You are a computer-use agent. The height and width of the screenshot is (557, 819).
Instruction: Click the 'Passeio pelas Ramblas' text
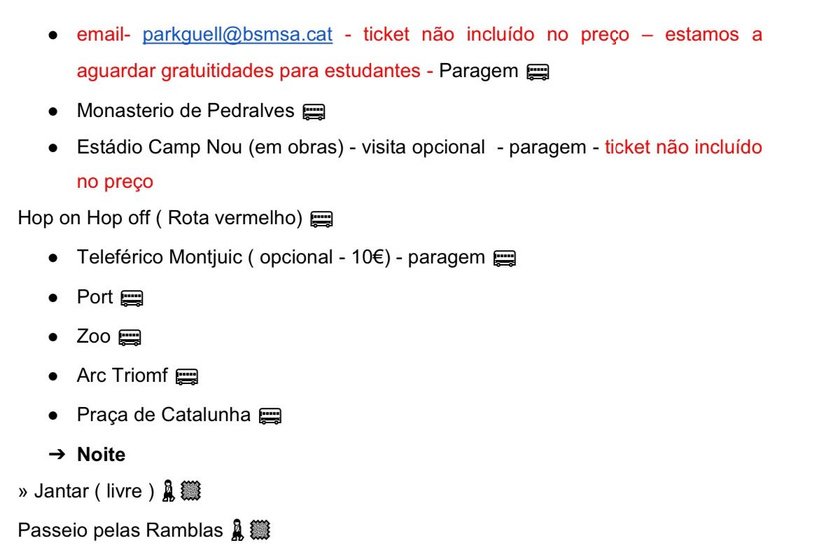pos(120,530)
